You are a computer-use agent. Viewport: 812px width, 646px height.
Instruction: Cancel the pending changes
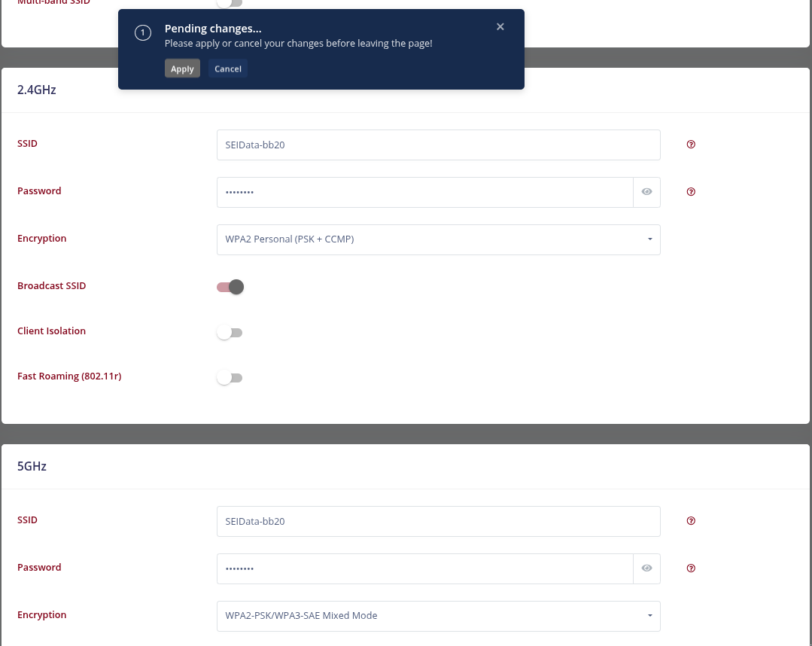[228, 69]
